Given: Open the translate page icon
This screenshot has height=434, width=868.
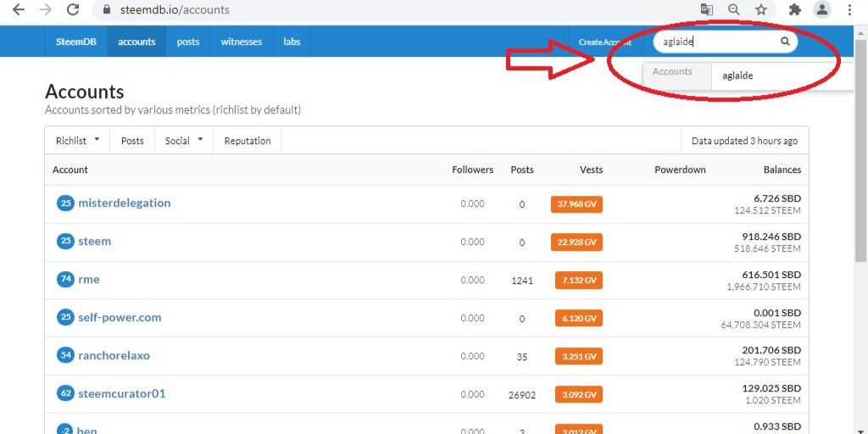Looking at the screenshot, I should click(706, 9).
